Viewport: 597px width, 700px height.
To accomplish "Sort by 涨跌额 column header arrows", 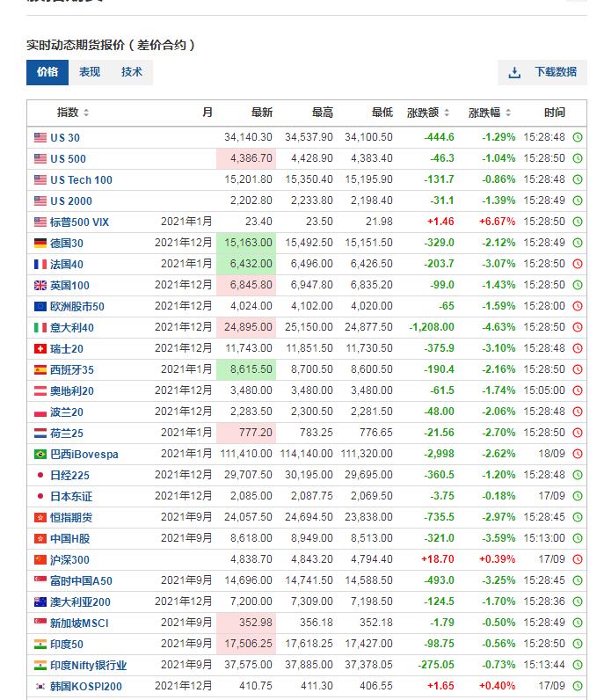I will [x=447, y=113].
